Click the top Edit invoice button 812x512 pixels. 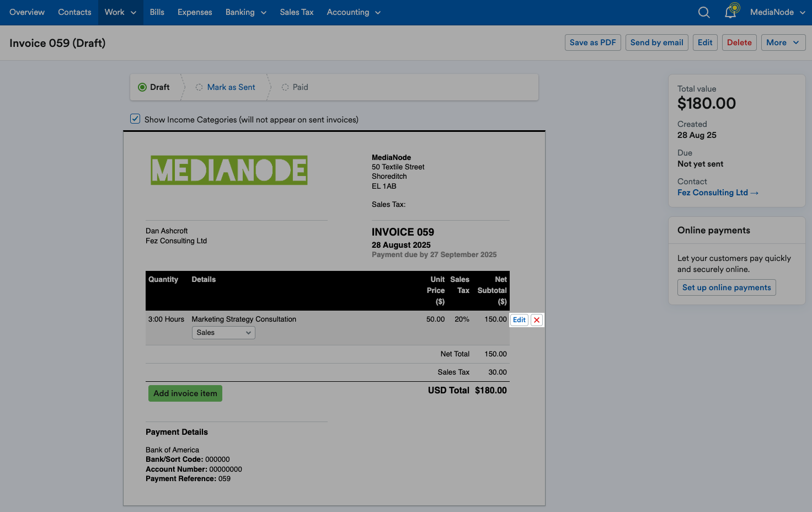click(705, 42)
